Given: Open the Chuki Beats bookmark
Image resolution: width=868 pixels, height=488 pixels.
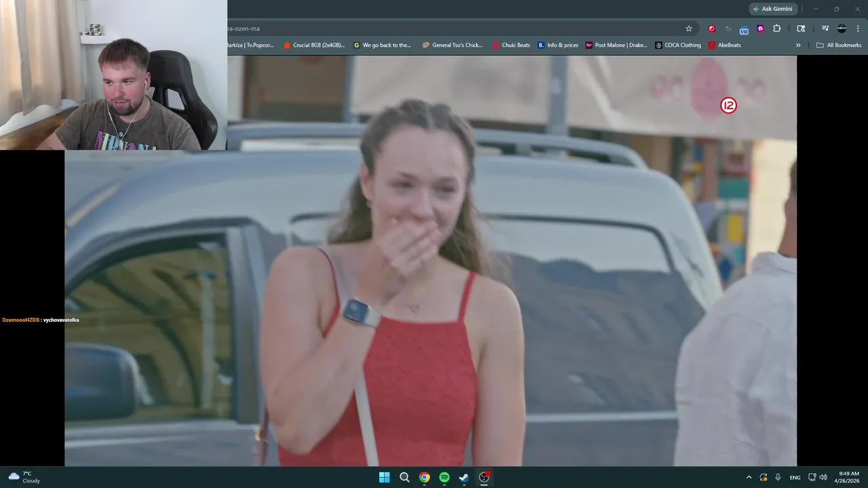Looking at the screenshot, I should point(511,45).
